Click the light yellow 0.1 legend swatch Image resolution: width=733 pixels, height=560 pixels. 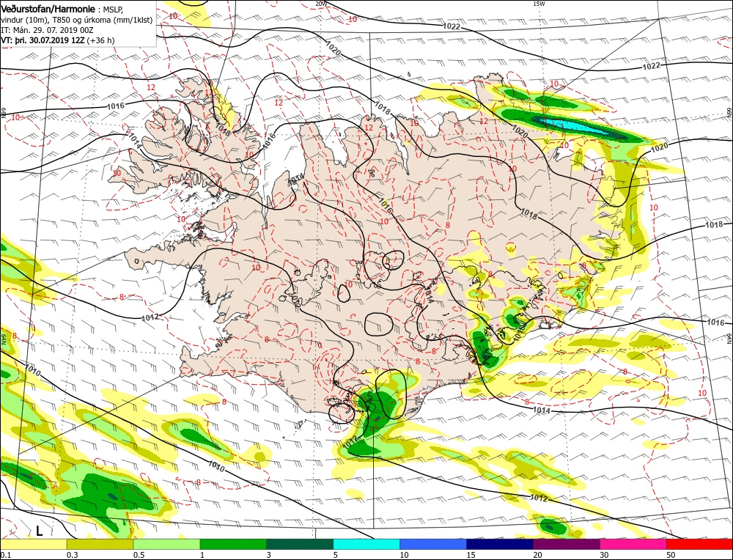(33, 544)
